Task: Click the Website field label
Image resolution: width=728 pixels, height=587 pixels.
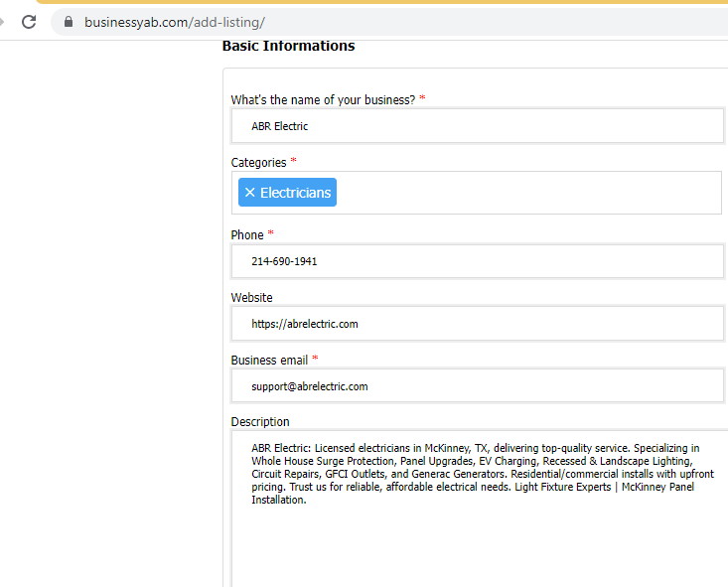Action: 251,298
